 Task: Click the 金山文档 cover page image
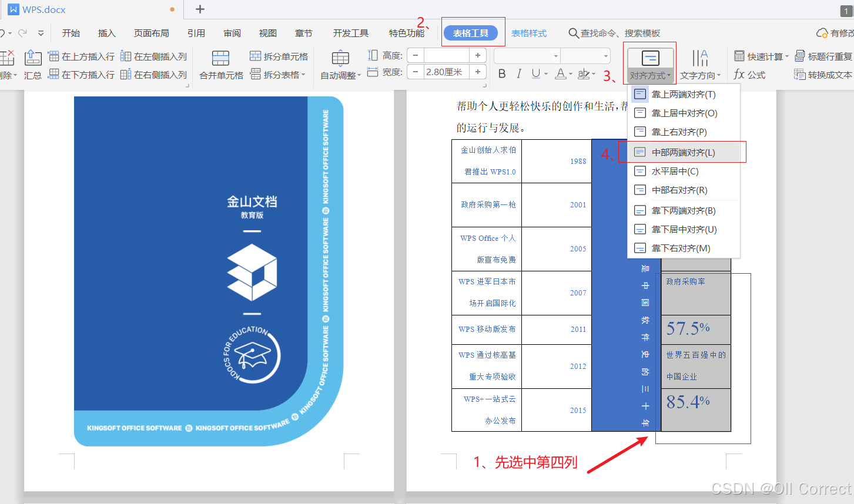(209, 271)
